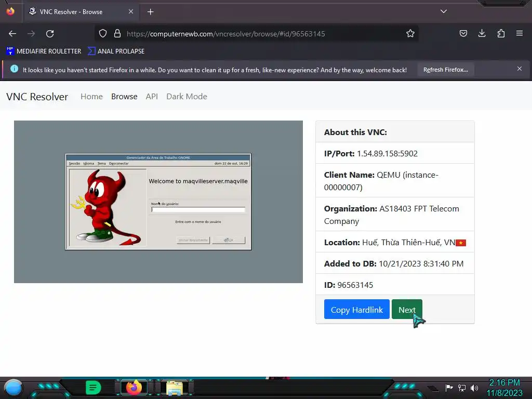The height and width of the screenshot is (399, 532).
Task: Click the green Next button
Action: pos(407,310)
